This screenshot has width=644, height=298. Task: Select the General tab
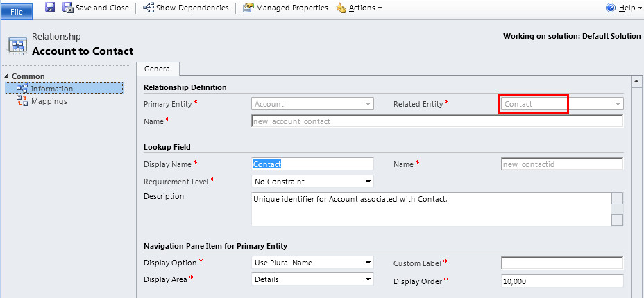click(x=158, y=69)
